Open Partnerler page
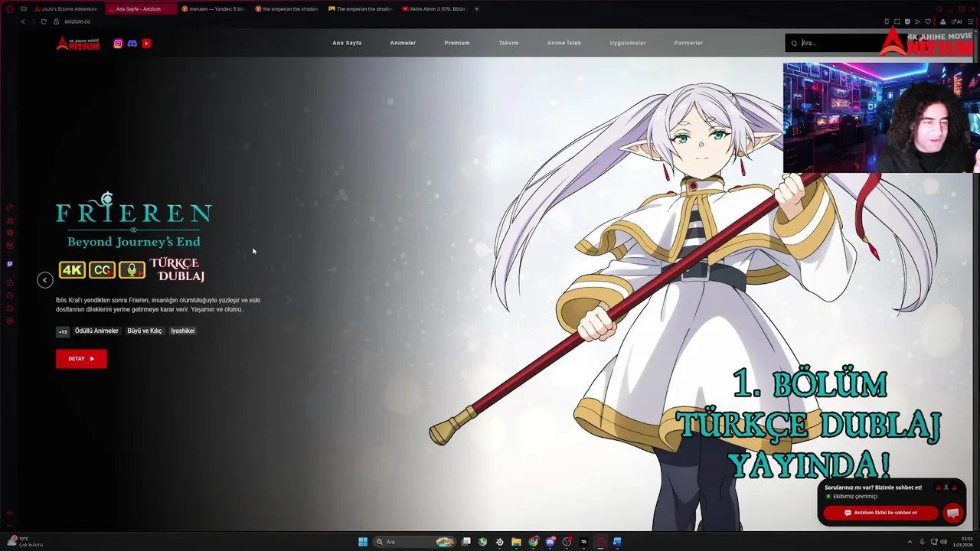 point(688,43)
